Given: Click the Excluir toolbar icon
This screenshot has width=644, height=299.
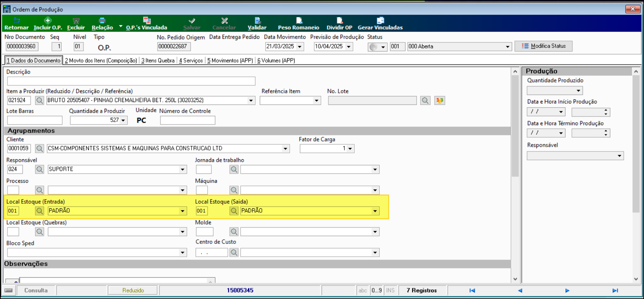Looking at the screenshot, I should pos(76,21).
